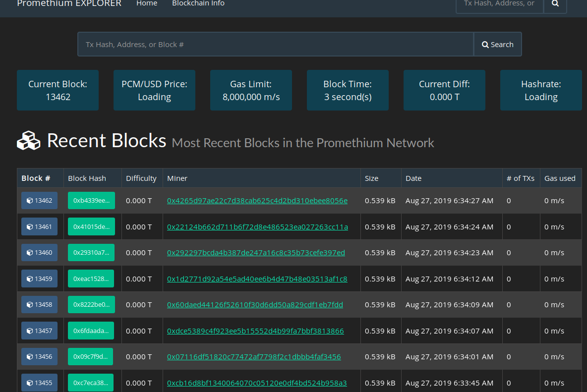
Task: Click the Difficulty column header
Action: click(x=141, y=178)
